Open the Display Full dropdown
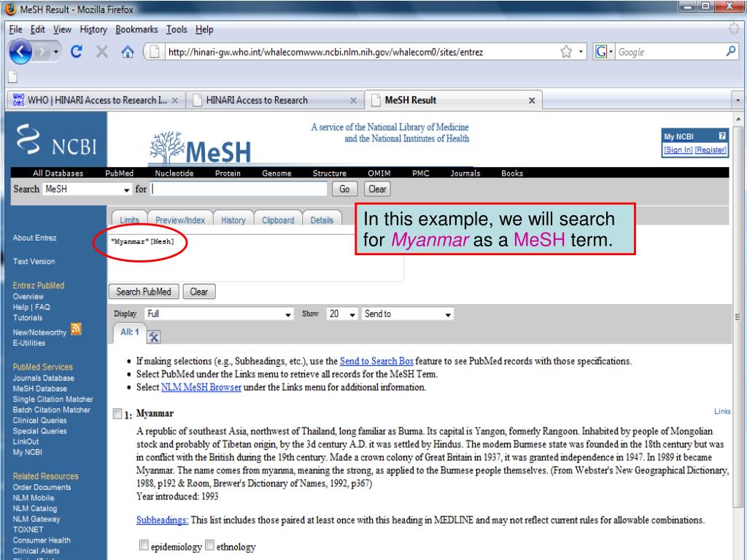Screen dimensions: 747x560 [x=219, y=314]
